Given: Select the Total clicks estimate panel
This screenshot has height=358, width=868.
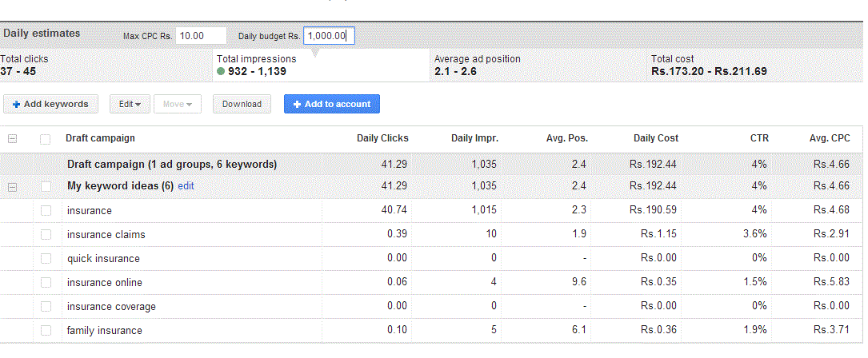Looking at the screenshot, I should coord(104,66).
